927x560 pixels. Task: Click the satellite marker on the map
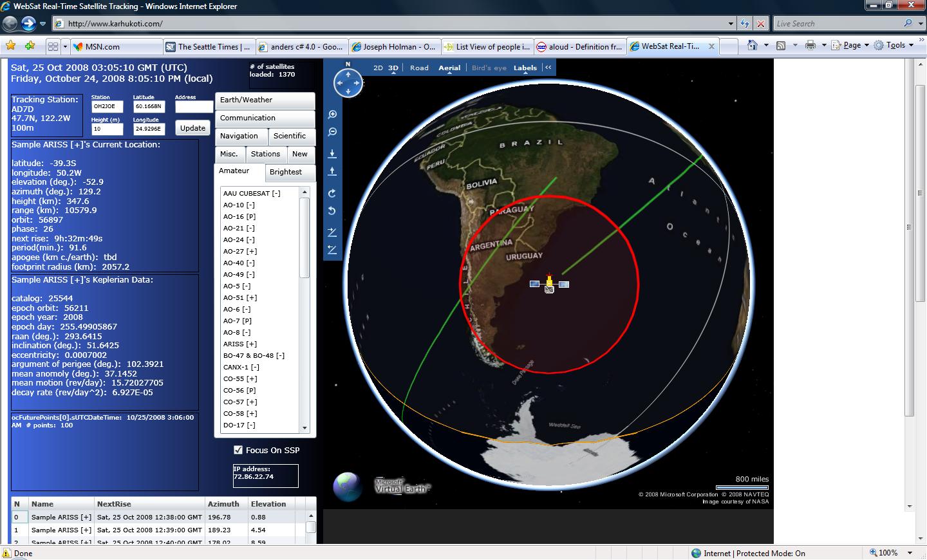click(x=549, y=284)
